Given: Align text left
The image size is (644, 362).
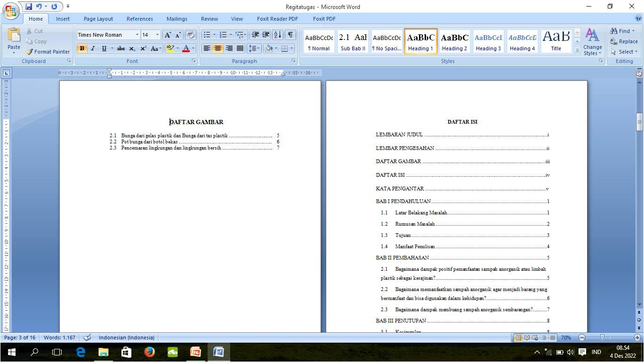Looking at the screenshot, I should click(x=207, y=48).
